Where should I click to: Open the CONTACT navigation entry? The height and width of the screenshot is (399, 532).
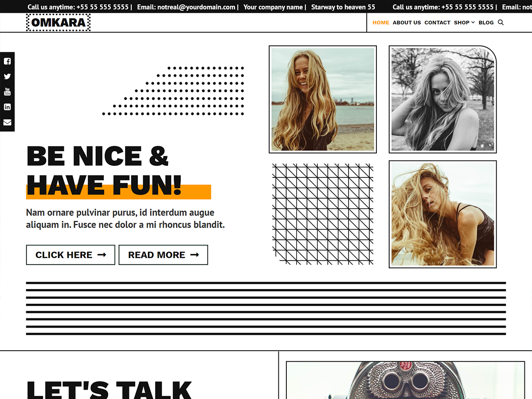click(x=437, y=23)
